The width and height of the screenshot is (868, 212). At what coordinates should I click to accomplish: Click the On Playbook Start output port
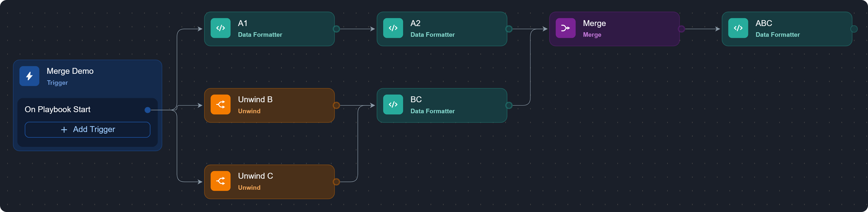[x=148, y=110]
